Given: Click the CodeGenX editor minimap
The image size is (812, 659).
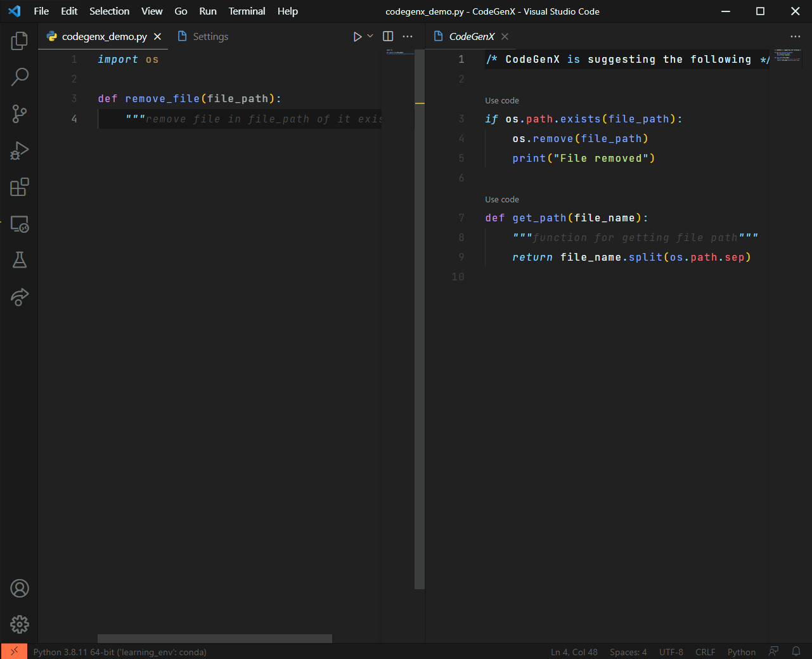Looking at the screenshot, I should point(787,56).
